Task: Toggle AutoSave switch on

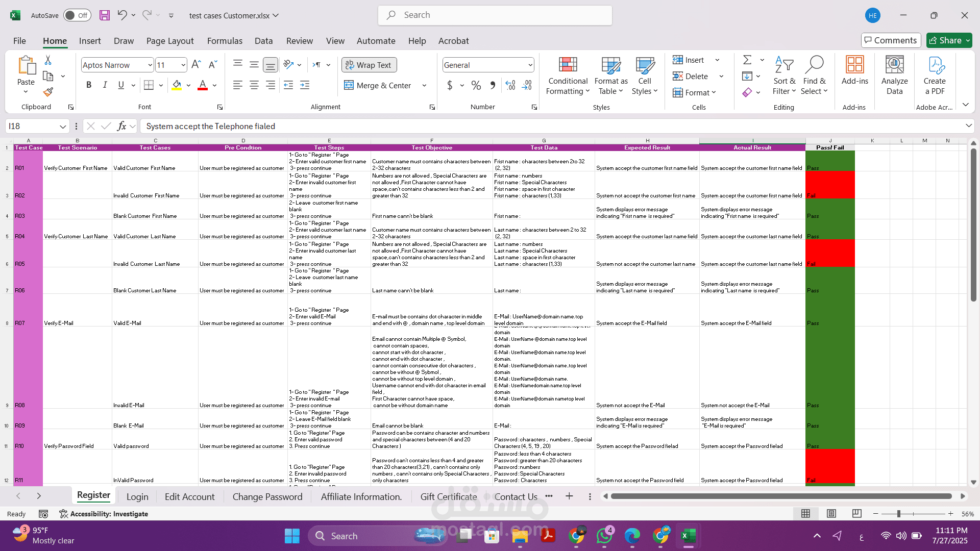Action: (77, 15)
